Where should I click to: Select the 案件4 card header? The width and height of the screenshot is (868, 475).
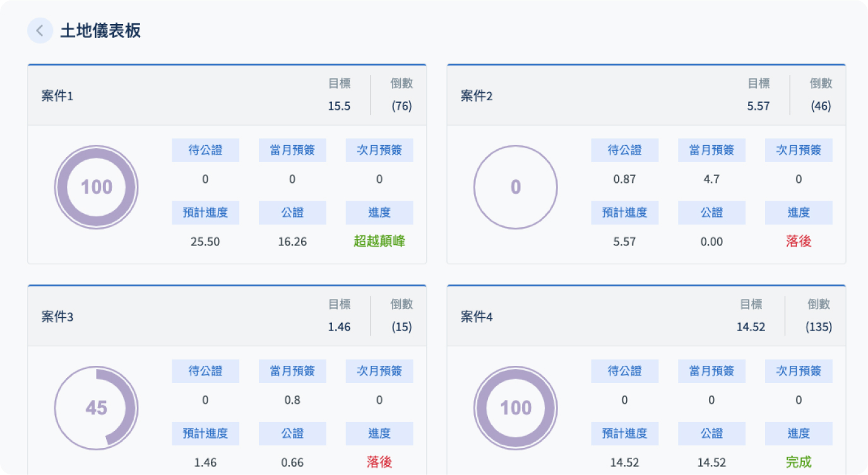[477, 317]
